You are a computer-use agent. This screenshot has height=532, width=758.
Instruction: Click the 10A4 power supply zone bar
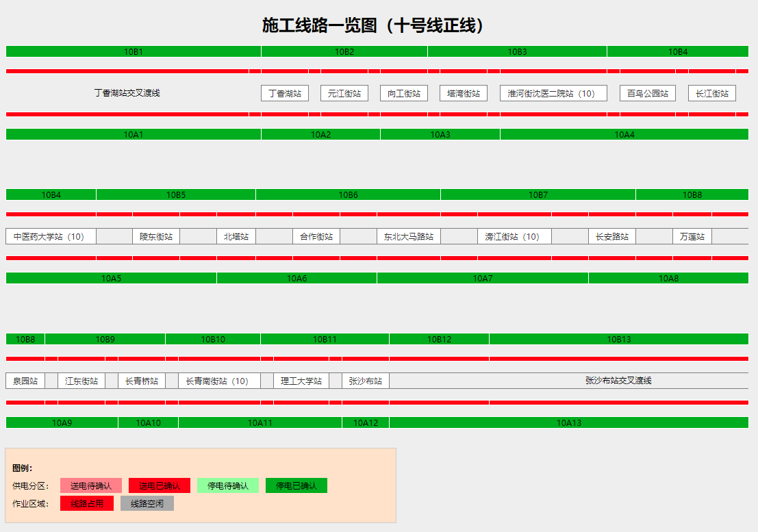point(622,135)
